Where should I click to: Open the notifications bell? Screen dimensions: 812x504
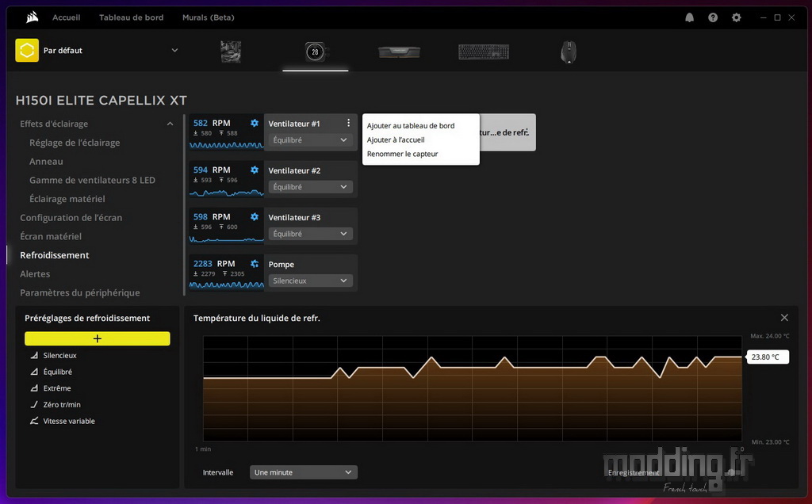tap(689, 17)
